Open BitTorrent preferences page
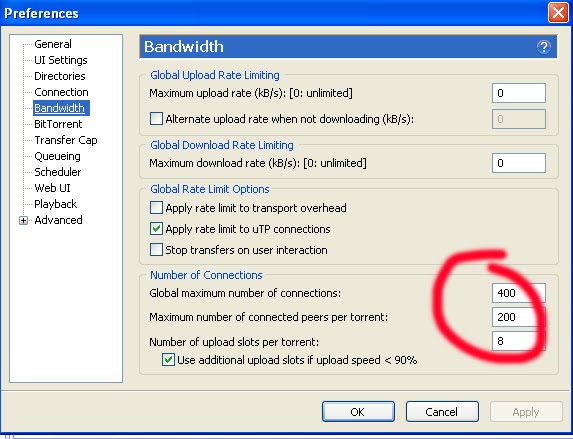Screen dimensions: 573x439 [x=58, y=124]
